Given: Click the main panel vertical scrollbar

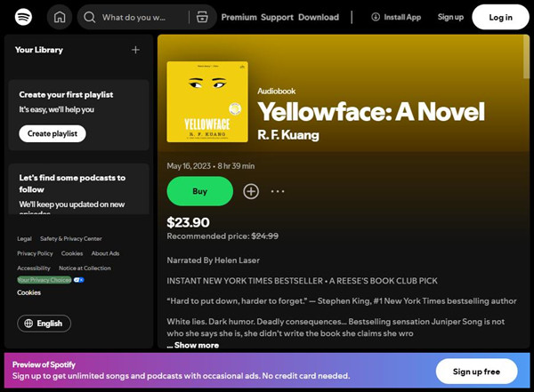Looking at the screenshot, I should click(x=526, y=57).
